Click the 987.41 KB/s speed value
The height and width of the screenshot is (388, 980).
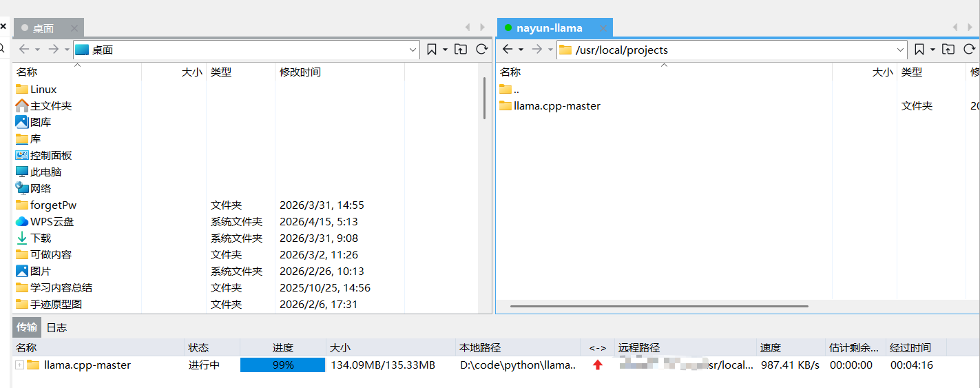point(790,365)
